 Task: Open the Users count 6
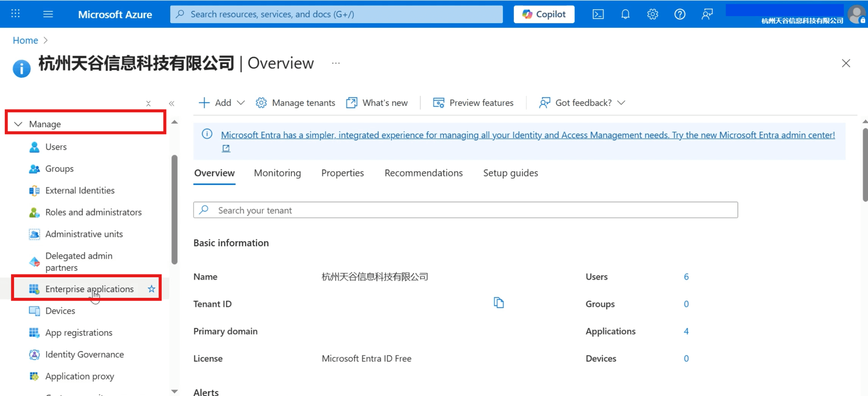coord(686,277)
